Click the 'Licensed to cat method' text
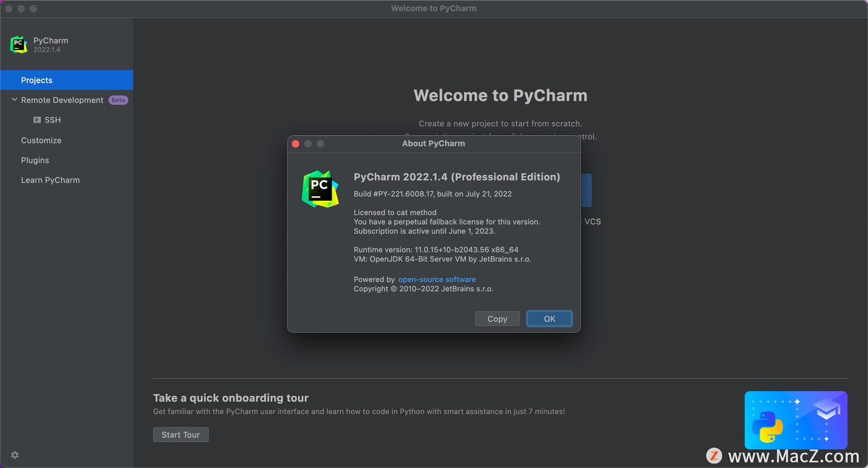 (x=395, y=213)
